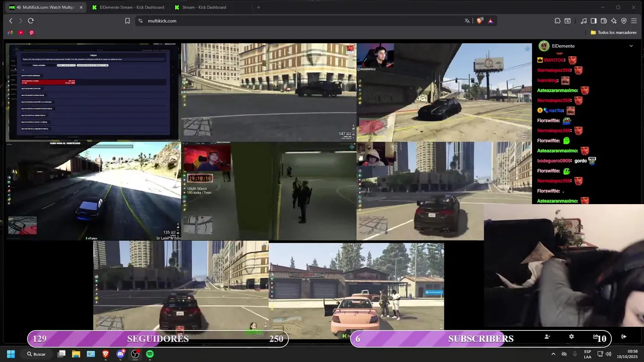This screenshot has height=362, width=644.
Task: Click the ElDemente chat avatar
Action: click(x=544, y=46)
